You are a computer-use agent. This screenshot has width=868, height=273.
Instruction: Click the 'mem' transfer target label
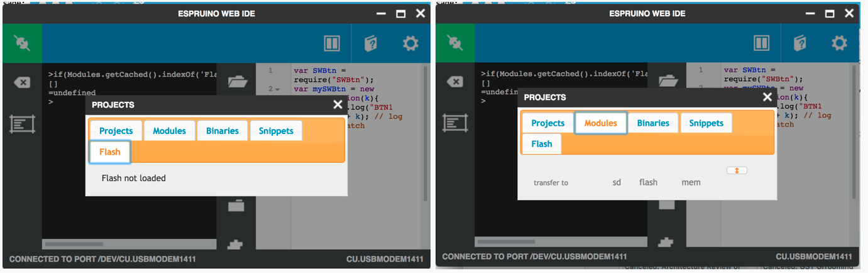(691, 182)
